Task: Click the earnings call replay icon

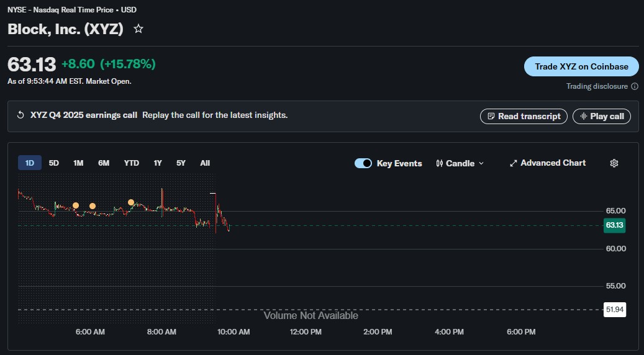Action: tap(20, 115)
